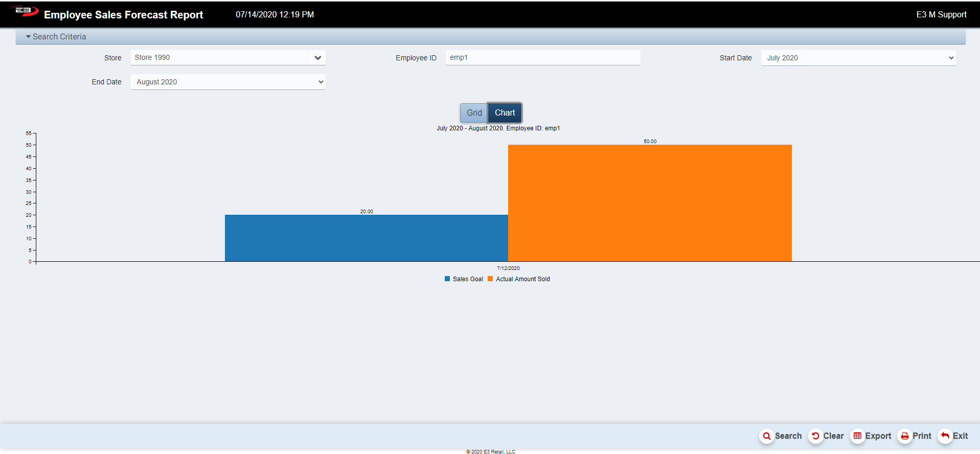Viewport: 980px width, 454px height.
Task: Click the orange Actual Amount Sold swatch
Action: pos(490,279)
